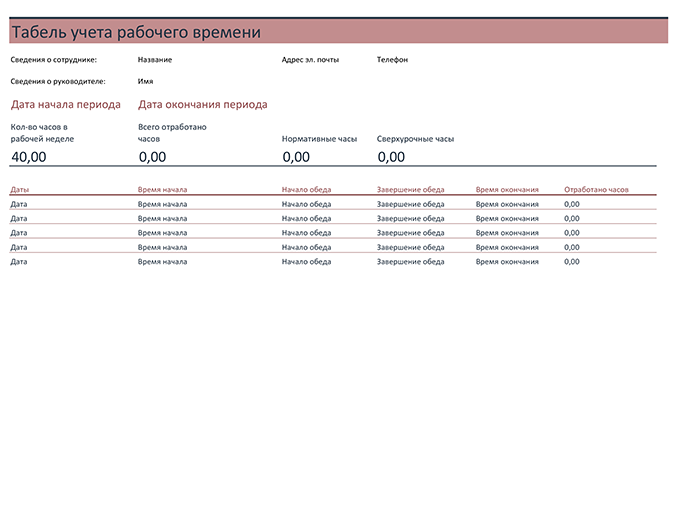The image size is (675, 520).
Task: Select the "Кол-во часов в рабочей неделе" label
Action: (42, 133)
